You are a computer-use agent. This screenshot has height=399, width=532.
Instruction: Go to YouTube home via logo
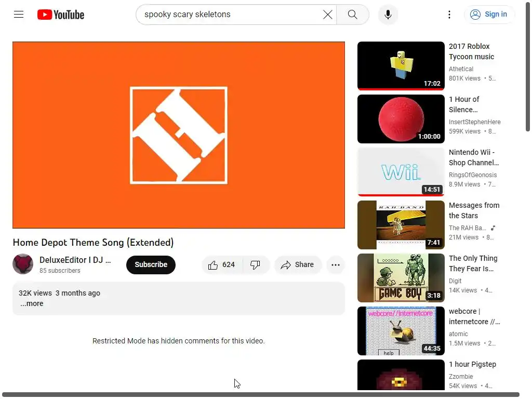pos(61,15)
